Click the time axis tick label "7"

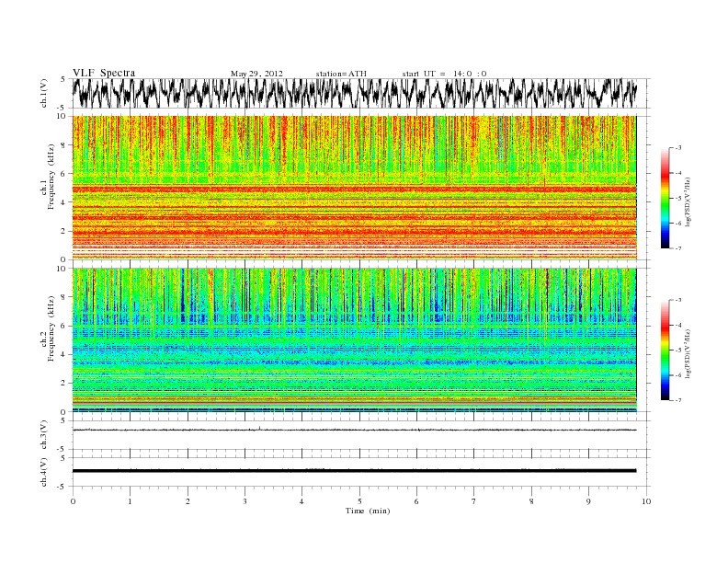click(474, 501)
